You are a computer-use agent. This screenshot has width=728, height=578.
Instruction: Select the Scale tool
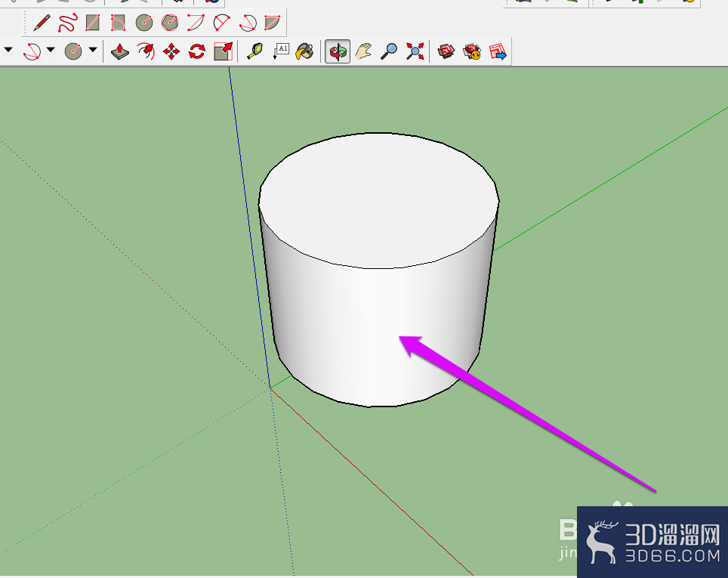(x=223, y=51)
